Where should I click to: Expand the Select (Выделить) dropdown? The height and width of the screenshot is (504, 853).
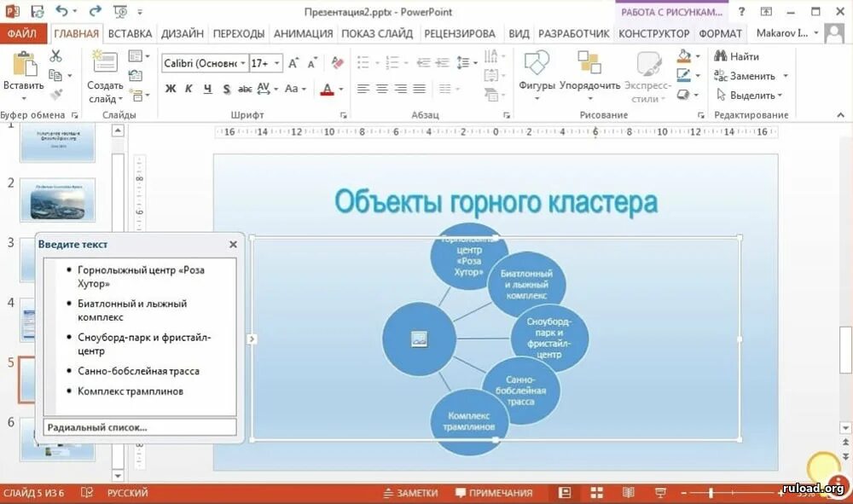click(780, 96)
